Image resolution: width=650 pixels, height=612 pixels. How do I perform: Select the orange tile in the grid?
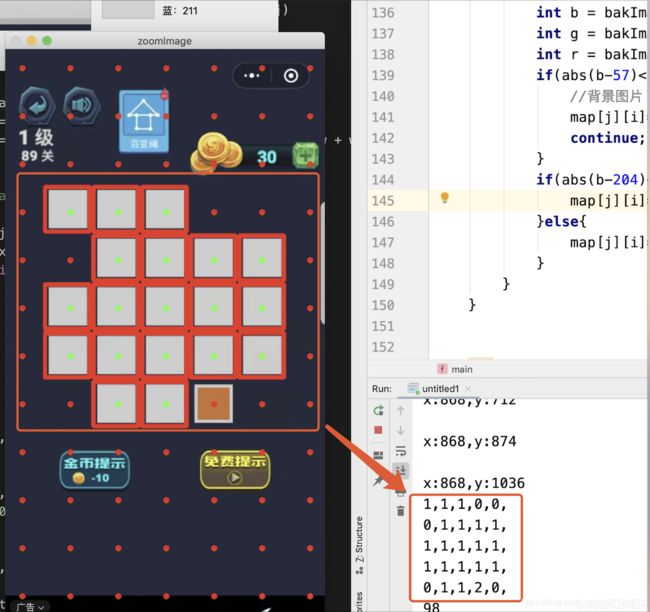coord(213,404)
